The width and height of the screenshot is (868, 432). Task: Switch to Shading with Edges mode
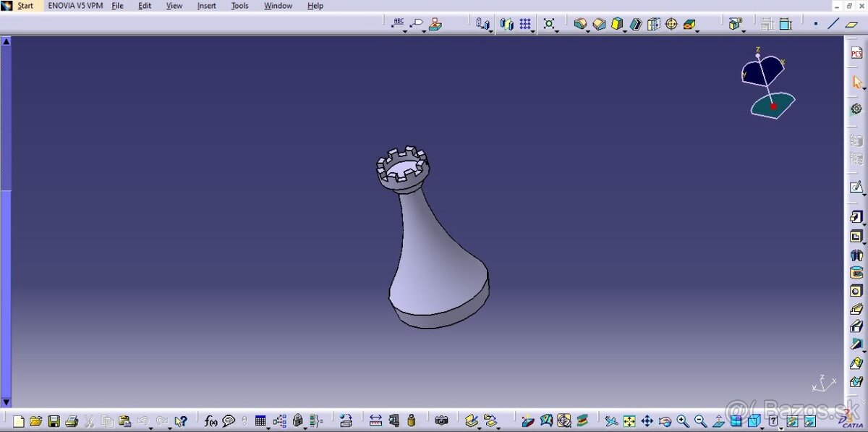(754, 420)
